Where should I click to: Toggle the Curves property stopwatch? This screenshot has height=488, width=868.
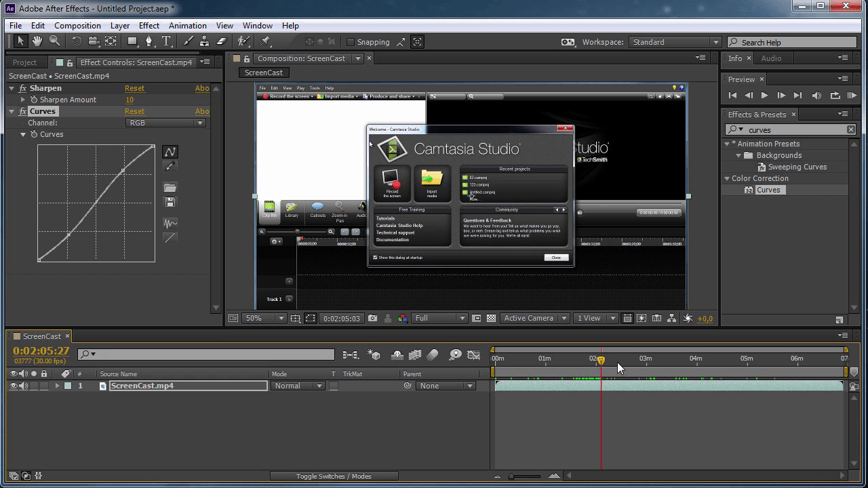[34, 134]
